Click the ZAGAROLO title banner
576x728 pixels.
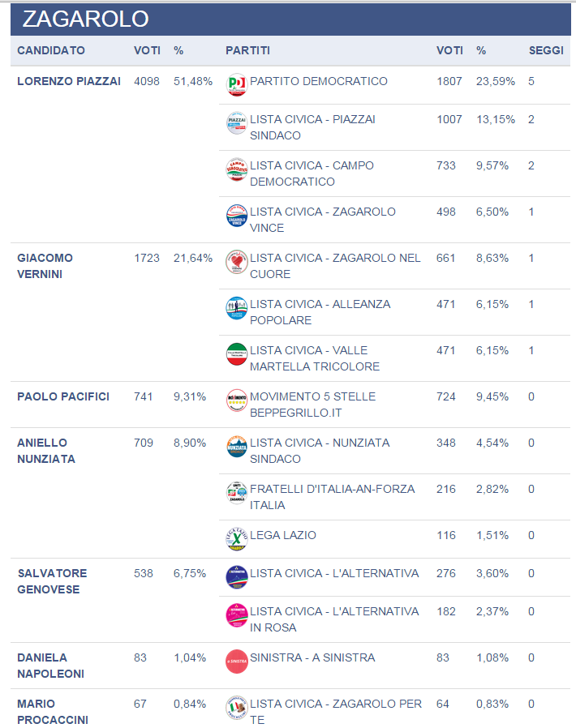(x=86, y=19)
